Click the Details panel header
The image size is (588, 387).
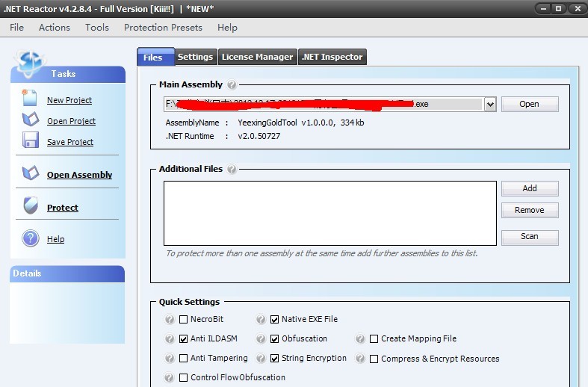pos(67,273)
